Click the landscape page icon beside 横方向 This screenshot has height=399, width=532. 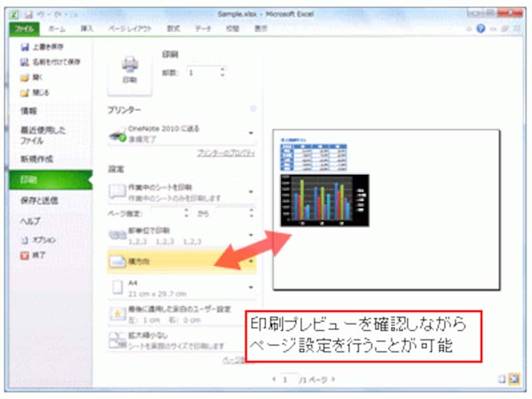(x=118, y=261)
